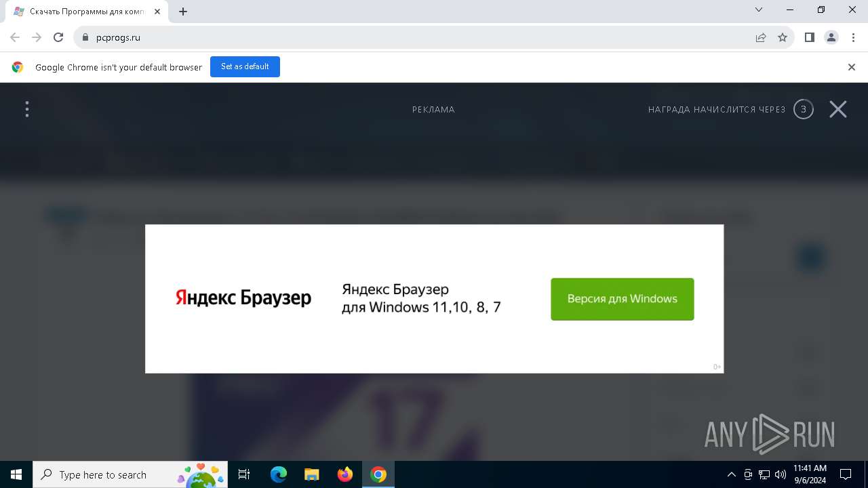The width and height of the screenshot is (868, 488).
Task: Open the network status tray icon
Action: coord(764,474)
